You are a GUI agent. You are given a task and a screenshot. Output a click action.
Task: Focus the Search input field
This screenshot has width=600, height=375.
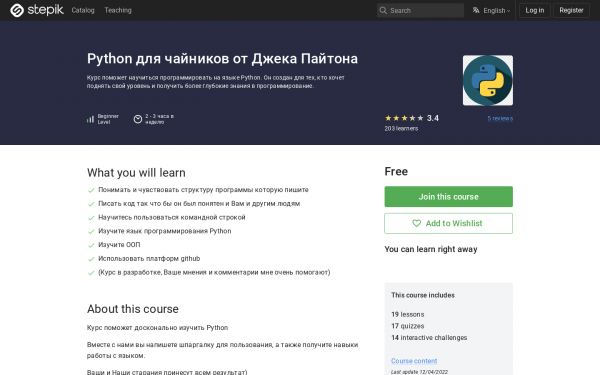[420, 10]
